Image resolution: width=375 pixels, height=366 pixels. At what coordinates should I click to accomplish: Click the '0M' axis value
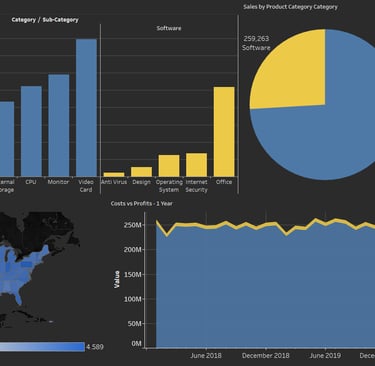coord(136,343)
